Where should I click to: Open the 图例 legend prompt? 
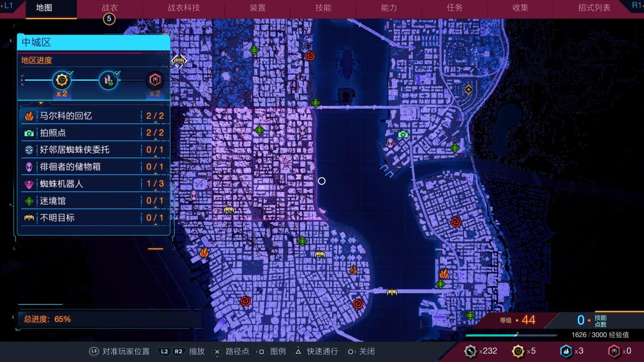[271, 351]
